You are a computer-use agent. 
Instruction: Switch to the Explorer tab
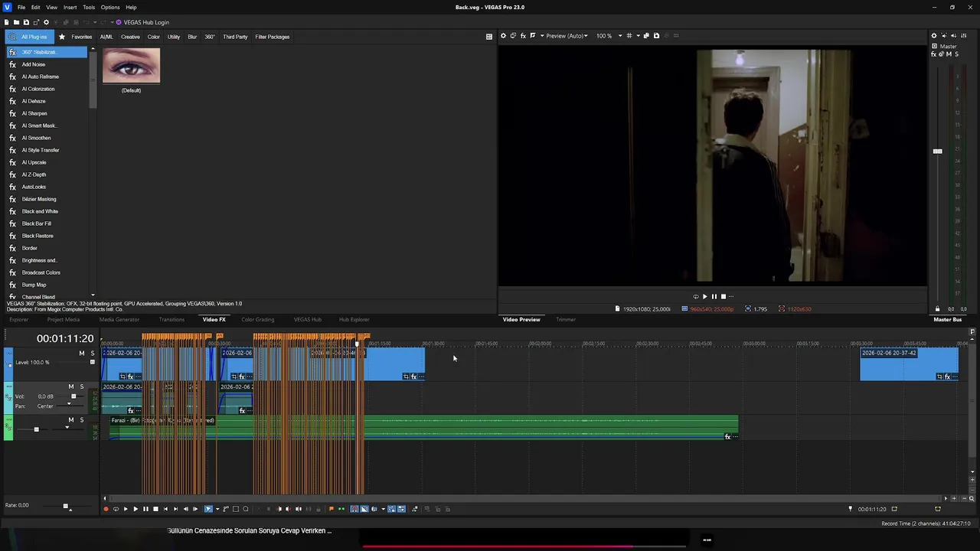19,319
